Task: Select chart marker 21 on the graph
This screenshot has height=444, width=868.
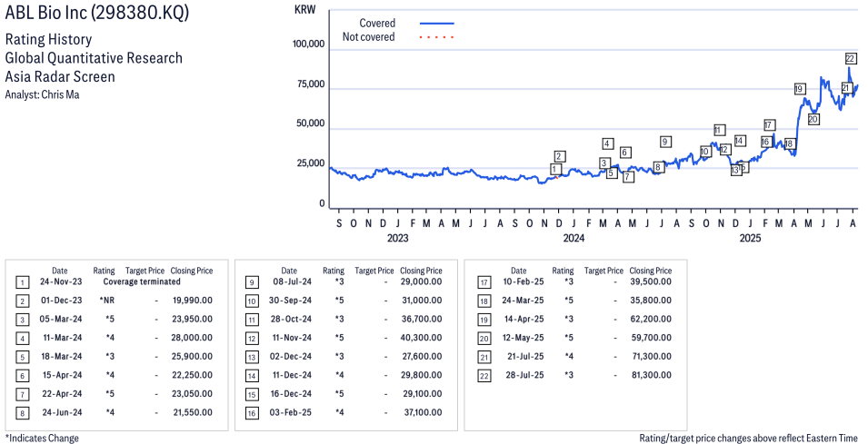Action: 846,88
